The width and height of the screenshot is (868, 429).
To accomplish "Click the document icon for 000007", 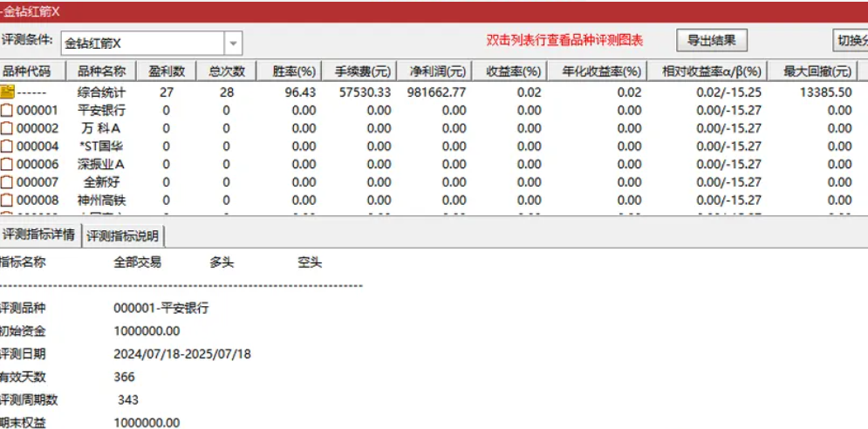I will tap(7, 182).
